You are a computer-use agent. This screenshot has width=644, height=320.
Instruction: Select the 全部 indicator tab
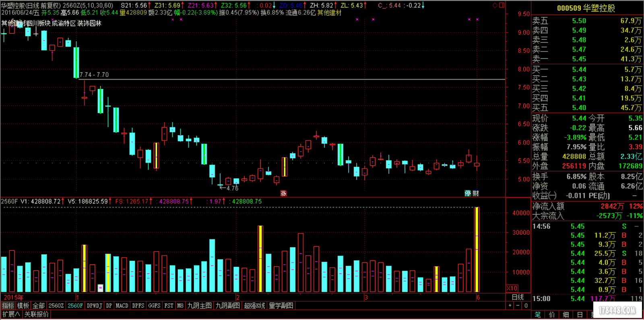coord(39,306)
